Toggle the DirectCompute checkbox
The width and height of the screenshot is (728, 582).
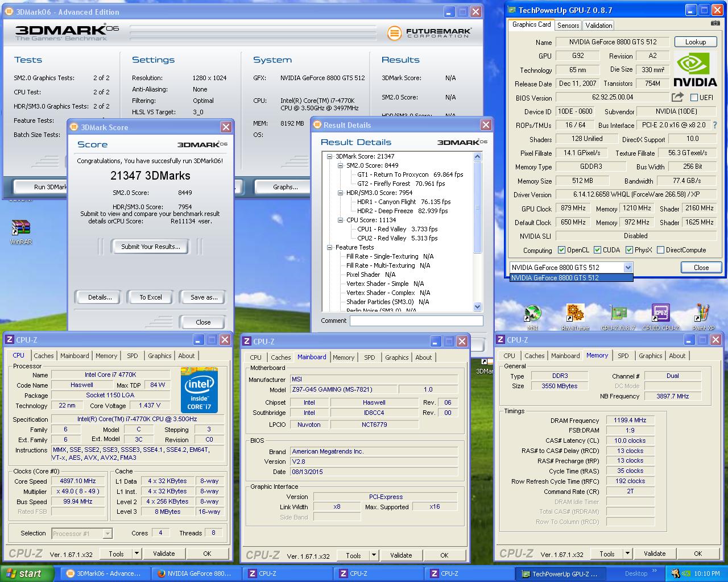(x=660, y=250)
